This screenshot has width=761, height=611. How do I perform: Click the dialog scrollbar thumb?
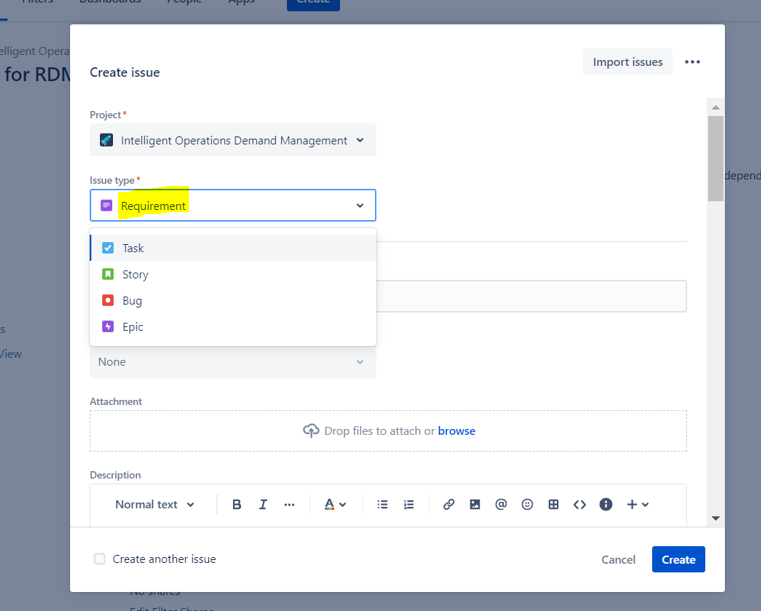(x=715, y=158)
